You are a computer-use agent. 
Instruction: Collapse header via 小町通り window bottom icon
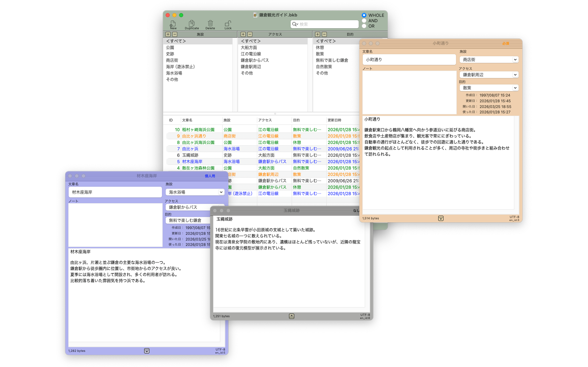pyautogui.click(x=441, y=218)
